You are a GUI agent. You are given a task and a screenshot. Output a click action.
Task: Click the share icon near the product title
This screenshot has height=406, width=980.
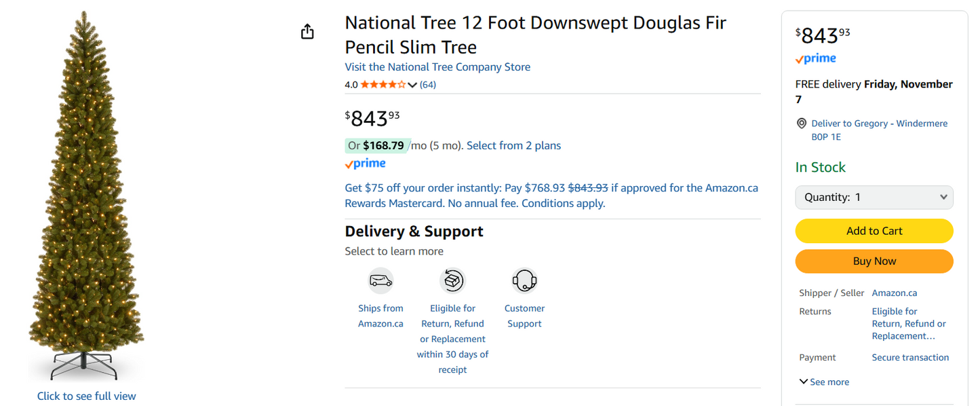click(307, 31)
